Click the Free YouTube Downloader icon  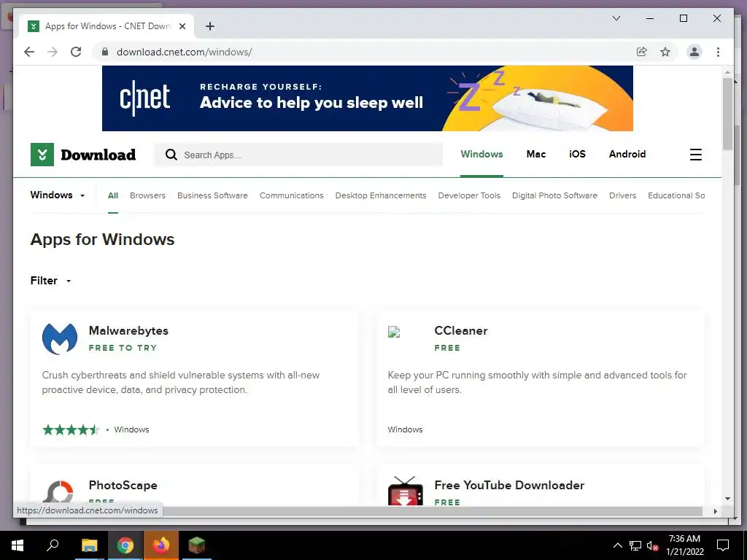click(405, 491)
